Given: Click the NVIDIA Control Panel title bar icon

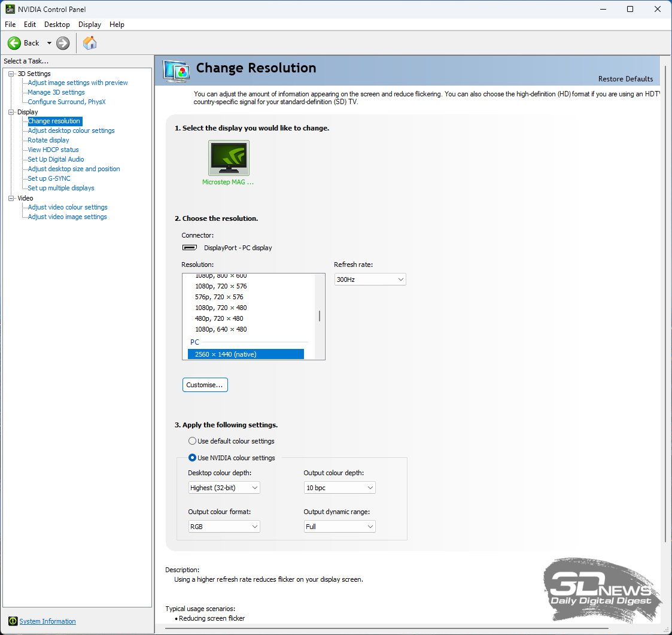Looking at the screenshot, I should pos(10,9).
